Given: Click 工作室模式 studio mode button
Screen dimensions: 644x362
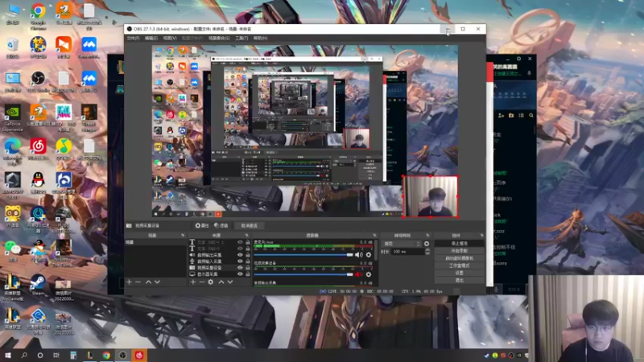Looking at the screenshot, I should point(459,265).
